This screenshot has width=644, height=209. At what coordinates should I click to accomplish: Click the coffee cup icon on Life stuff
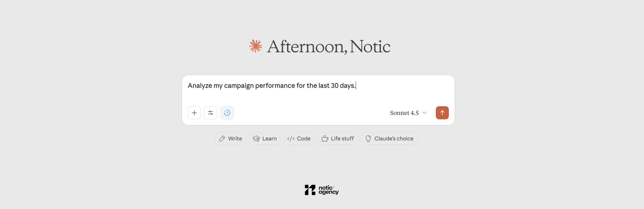coord(325,139)
